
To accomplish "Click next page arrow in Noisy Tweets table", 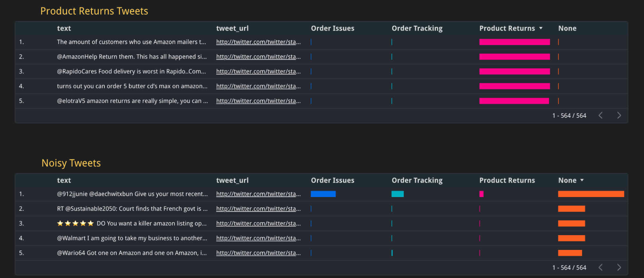I will click(619, 267).
